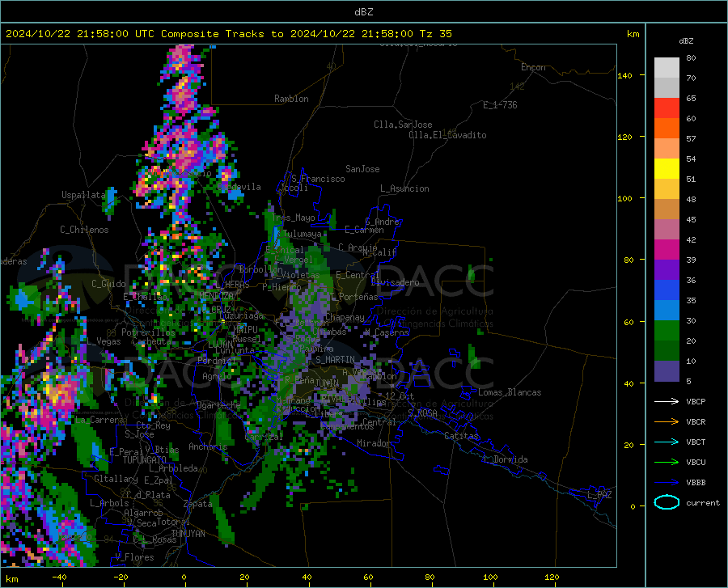Viewport: 728px width, 588px height.
Task: Select the purple 36-39 dBZ swatch
Action: click(667, 270)
